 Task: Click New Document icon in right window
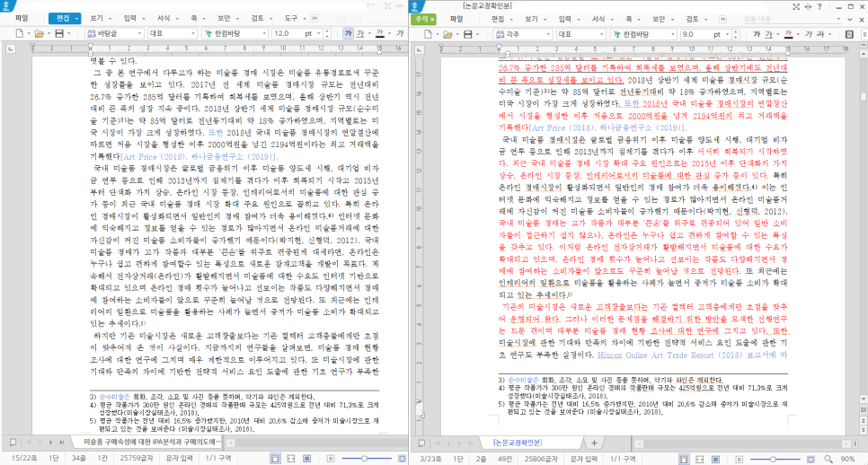428,34
